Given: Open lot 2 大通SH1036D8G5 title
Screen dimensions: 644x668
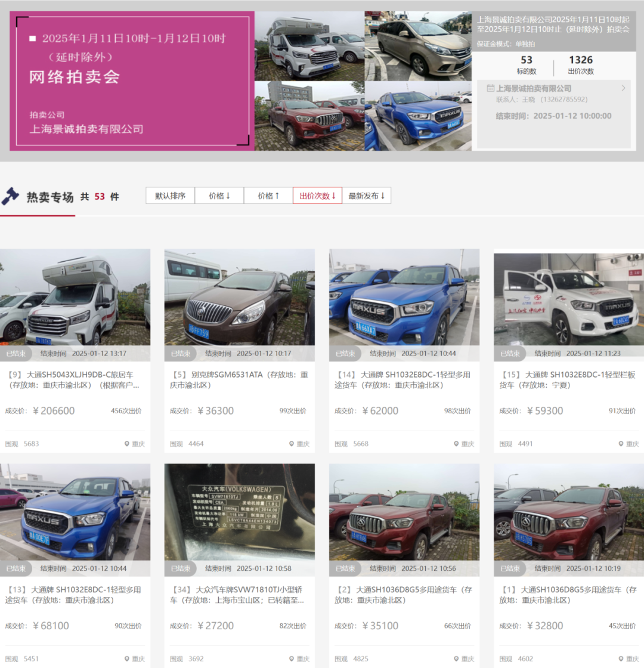Looking at the screenshot, I should (403, 595).
